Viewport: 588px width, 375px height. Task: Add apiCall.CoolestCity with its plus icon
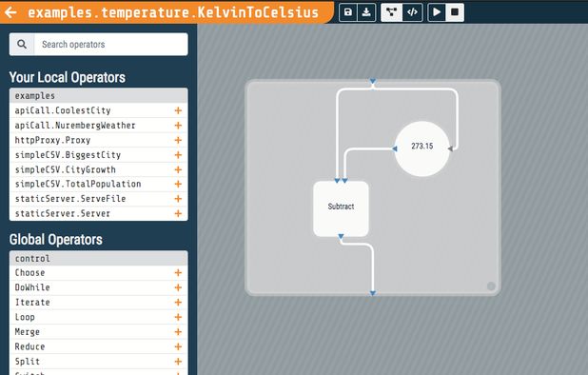tap(178, 110)
